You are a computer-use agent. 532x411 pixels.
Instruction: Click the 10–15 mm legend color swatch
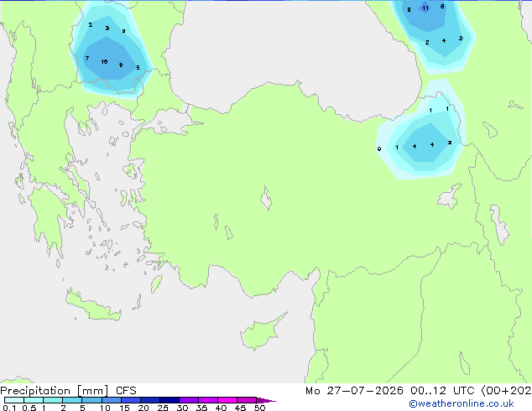tap(112, 400)
